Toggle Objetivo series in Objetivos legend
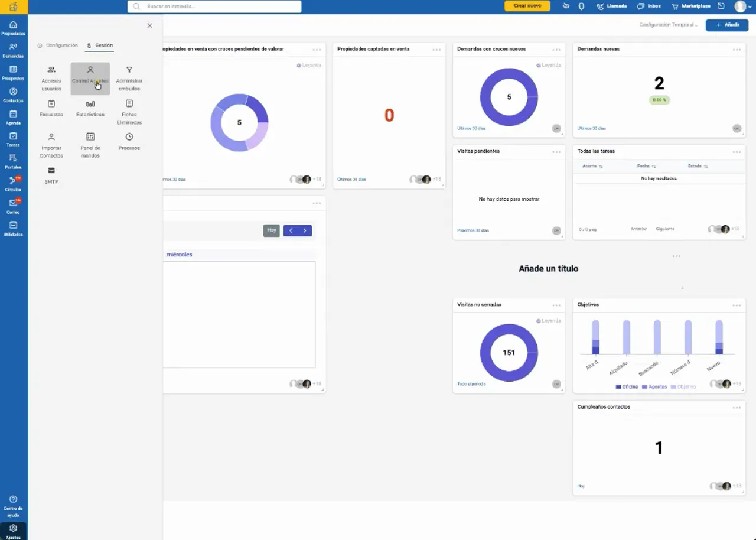 point(683,387)
